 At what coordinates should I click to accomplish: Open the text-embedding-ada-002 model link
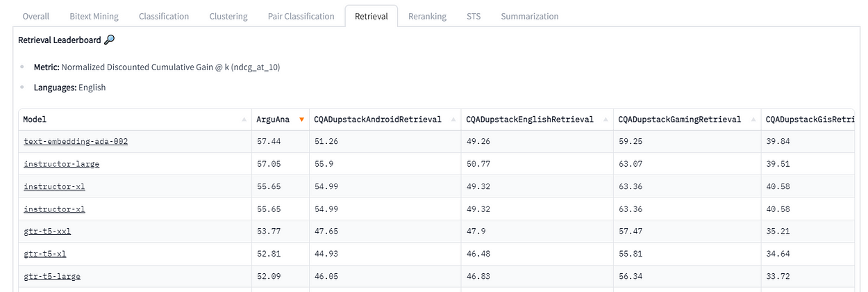pos(76,141)
